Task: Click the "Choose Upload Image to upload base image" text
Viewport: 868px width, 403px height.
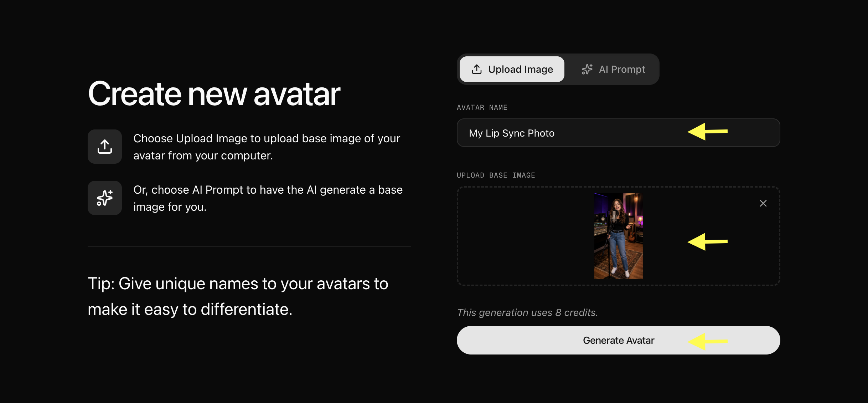Action: tap(267, 147)
